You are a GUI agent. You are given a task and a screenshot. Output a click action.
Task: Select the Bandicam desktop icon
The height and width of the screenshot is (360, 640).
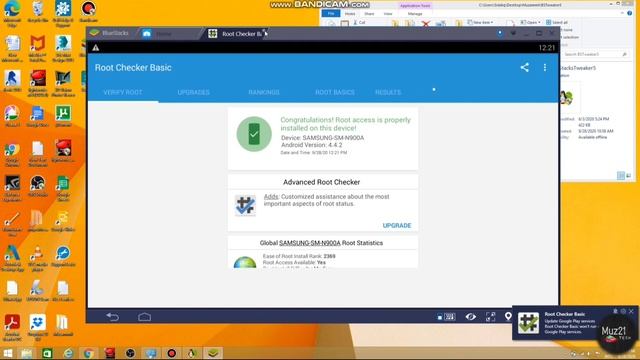88,12
